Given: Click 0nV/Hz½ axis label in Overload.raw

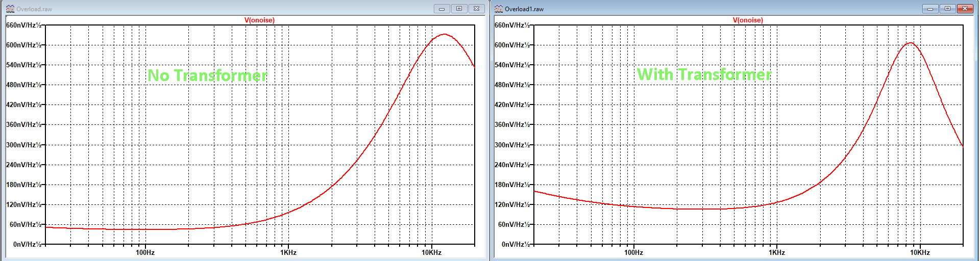Looking at the screenshot, I should (27, 244).
